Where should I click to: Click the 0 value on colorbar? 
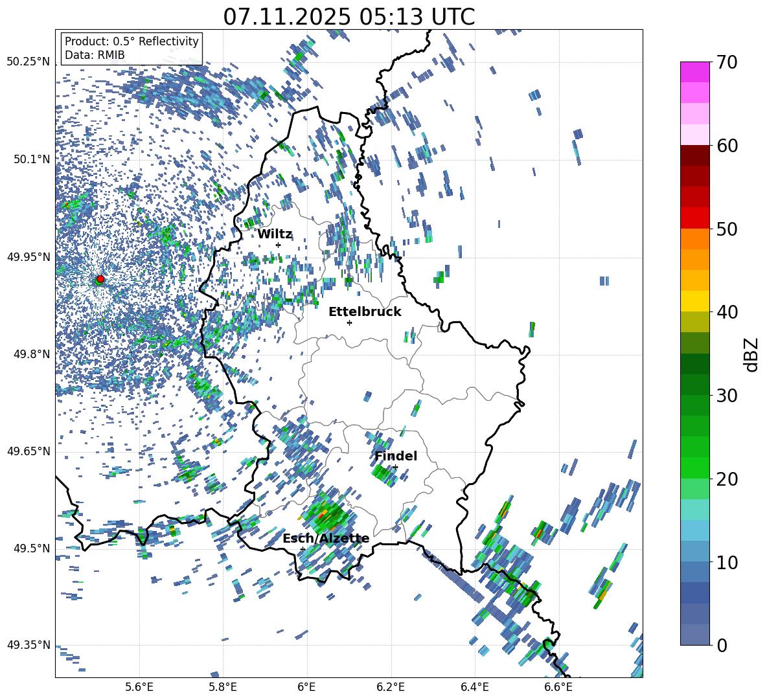[722, 645]
